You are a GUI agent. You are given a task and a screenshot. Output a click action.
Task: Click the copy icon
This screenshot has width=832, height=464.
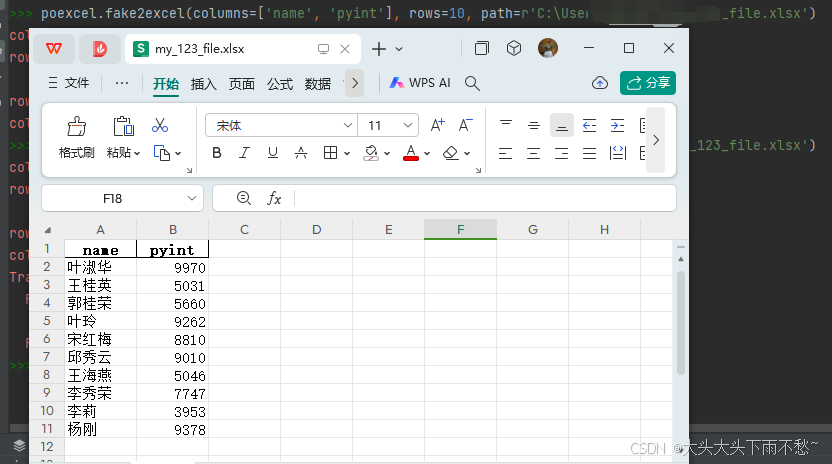point(162,153)
